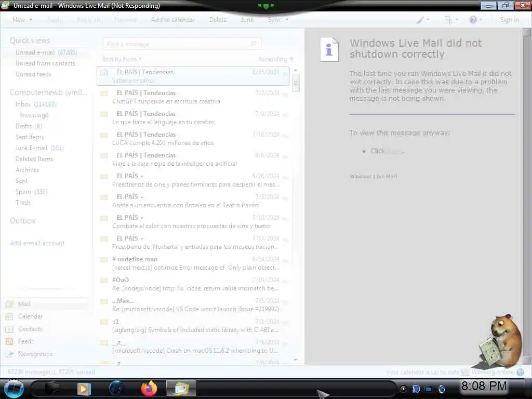Open the media player taskbar icon
The width and height of the screenshot is (532, 399).
84,389
